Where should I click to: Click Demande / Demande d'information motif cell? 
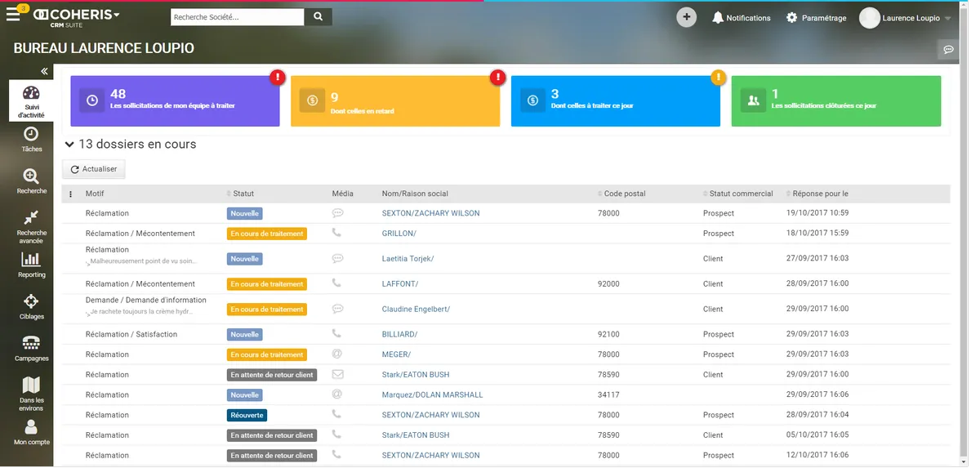coord(146,300)
